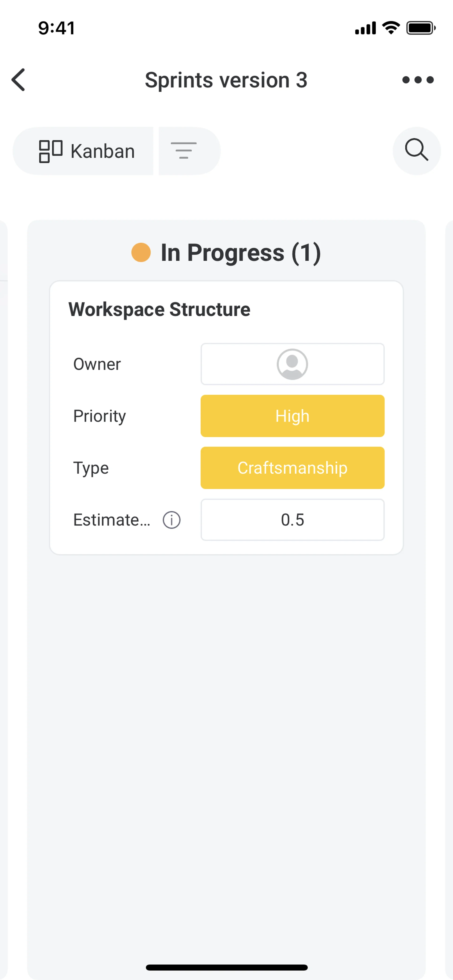
Task: Tap the orange In Progress status dot
Action: [x=141, y=253]
